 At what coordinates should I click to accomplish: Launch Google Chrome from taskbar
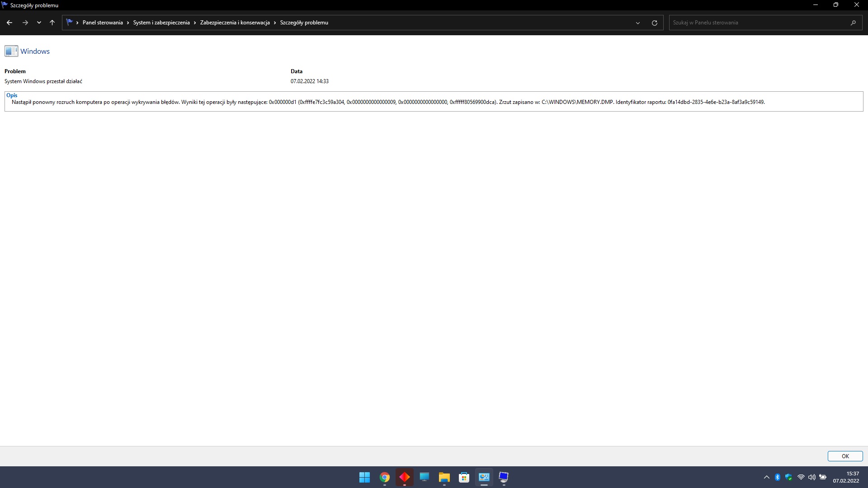pos(385,477)
